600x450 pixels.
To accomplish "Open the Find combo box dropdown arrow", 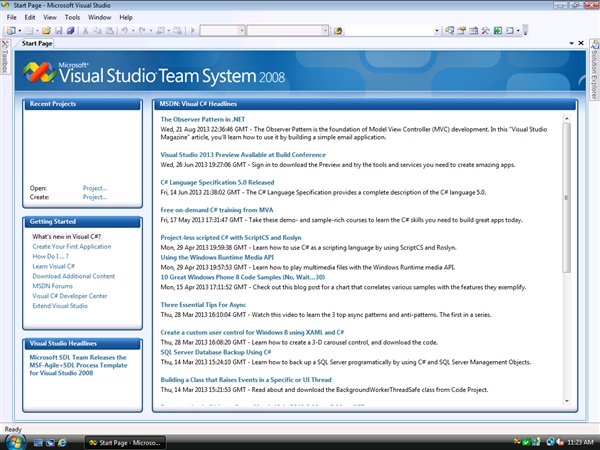I will coord(437,31).
